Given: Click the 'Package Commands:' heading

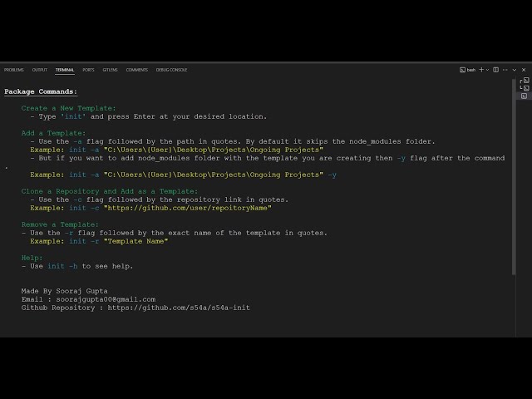Looking at the screenshot, I should click(41, 91).
